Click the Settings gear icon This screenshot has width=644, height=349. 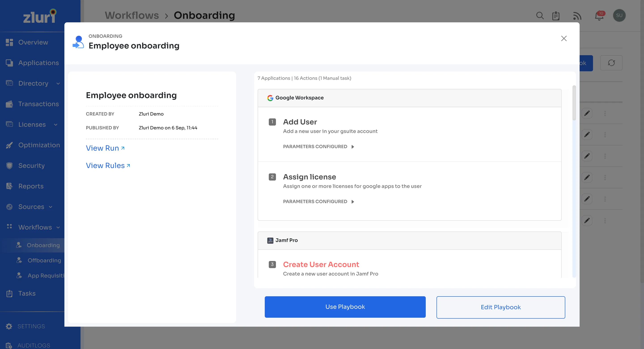click(9, 326)
